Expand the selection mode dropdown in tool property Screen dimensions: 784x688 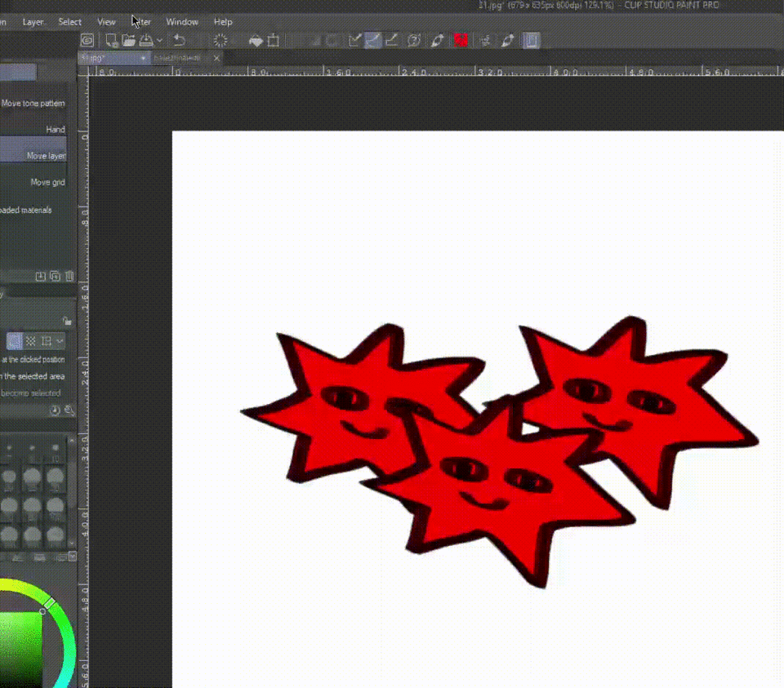[60, 341]
